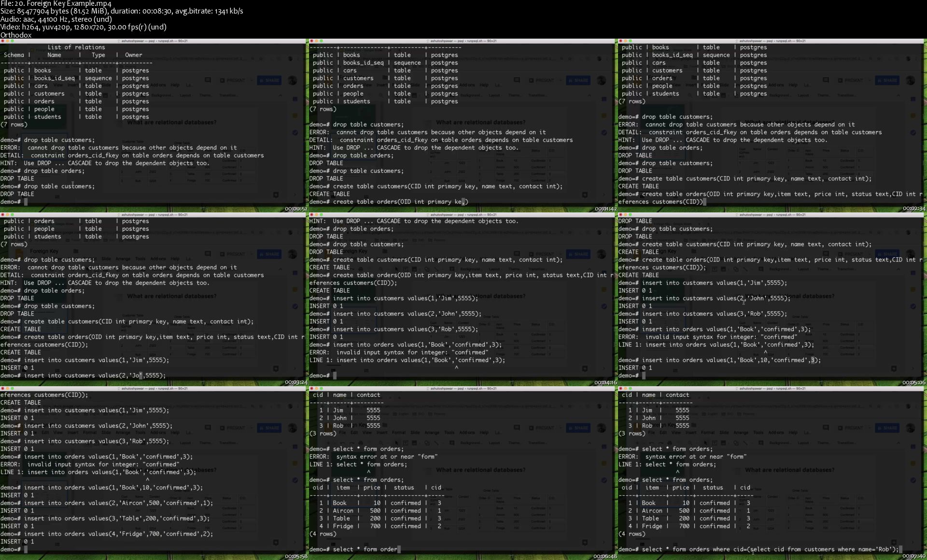The width and height of the screenshot is (927, 560).
Task: Click Google Tasks sidebar icon in 00:06:48 frame
Action: point(604,480)
